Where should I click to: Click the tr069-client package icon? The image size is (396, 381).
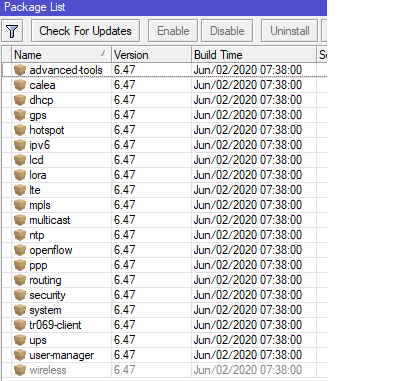[x=20, y=325]
